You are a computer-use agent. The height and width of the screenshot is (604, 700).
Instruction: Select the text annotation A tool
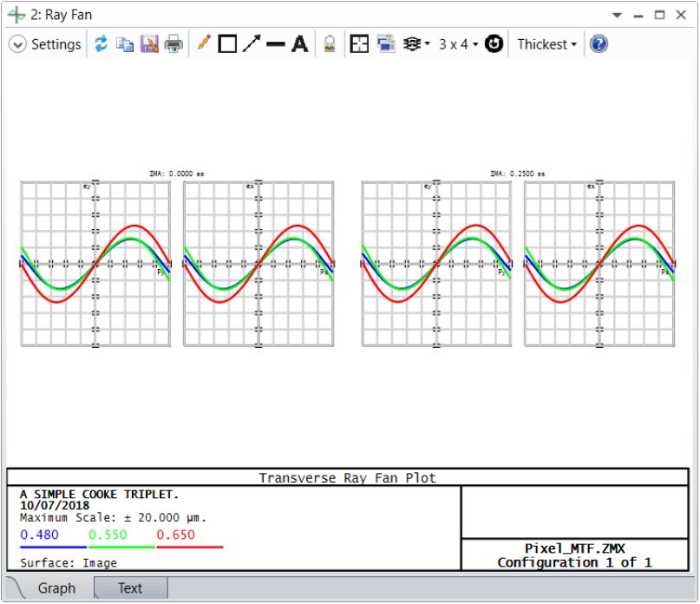[299, 43]
